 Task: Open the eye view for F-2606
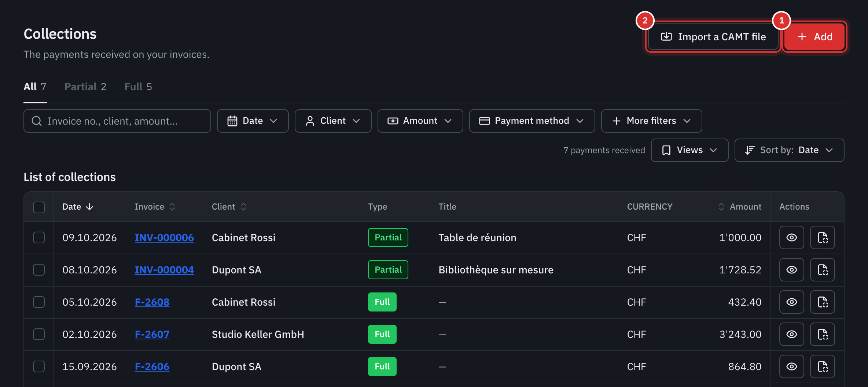[x=791, y=366]
